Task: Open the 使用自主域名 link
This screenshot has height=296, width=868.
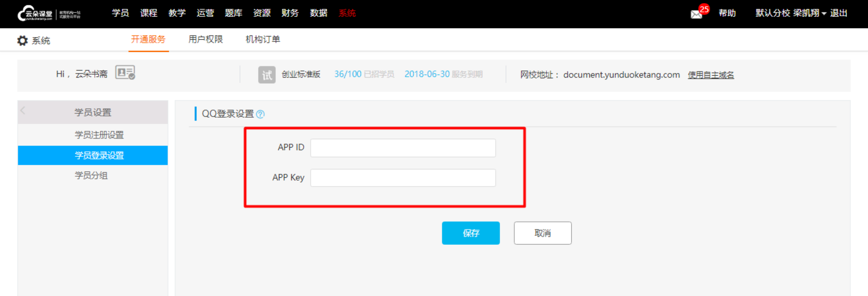Action: coord(711,75)
